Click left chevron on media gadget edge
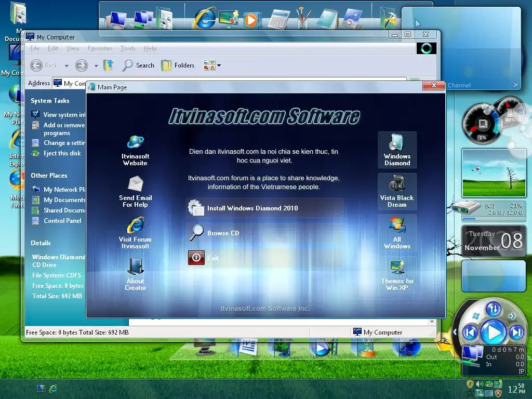532x399 pixels. 455,332
